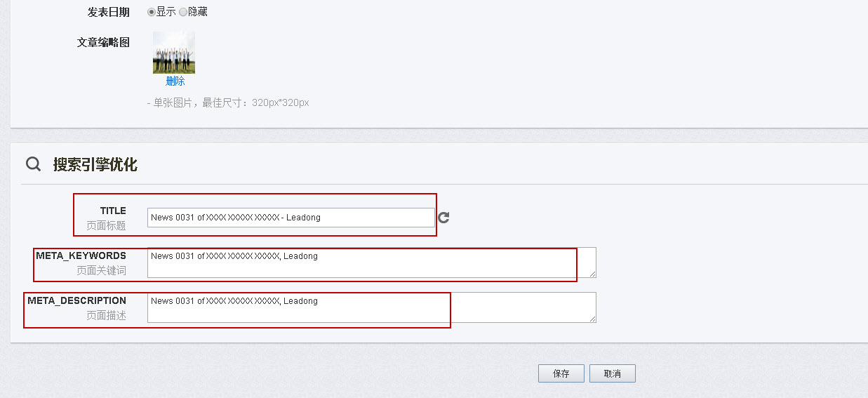Focus the META_KEYWORDS text area

tap(371, 263)
